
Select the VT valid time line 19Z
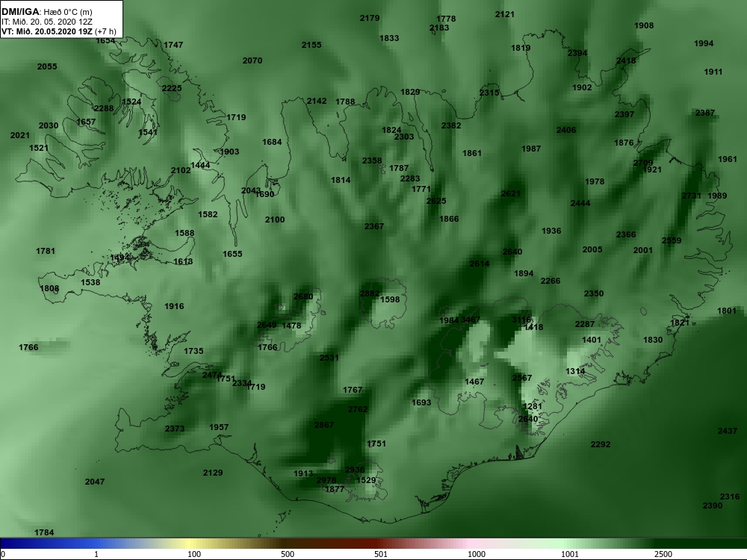click(x=58, y=31)
